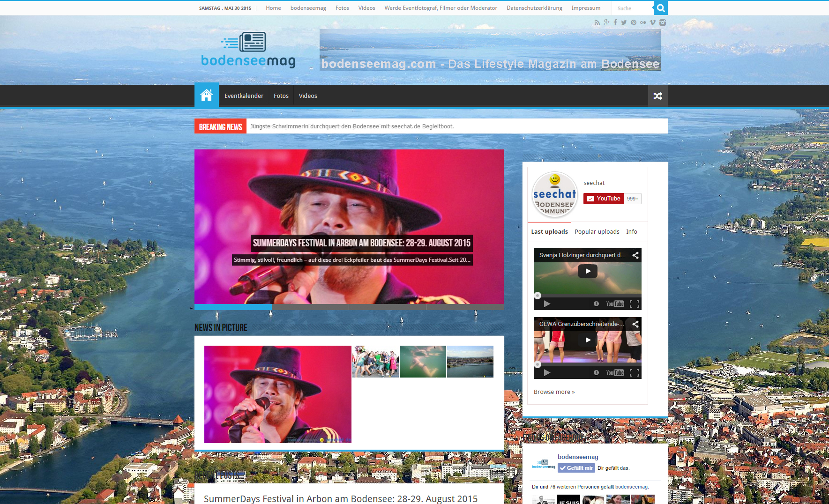The height and width of the screenshot is (504, 829).
Task: Open the Twitter bird icon
Action: pos(624,22)
